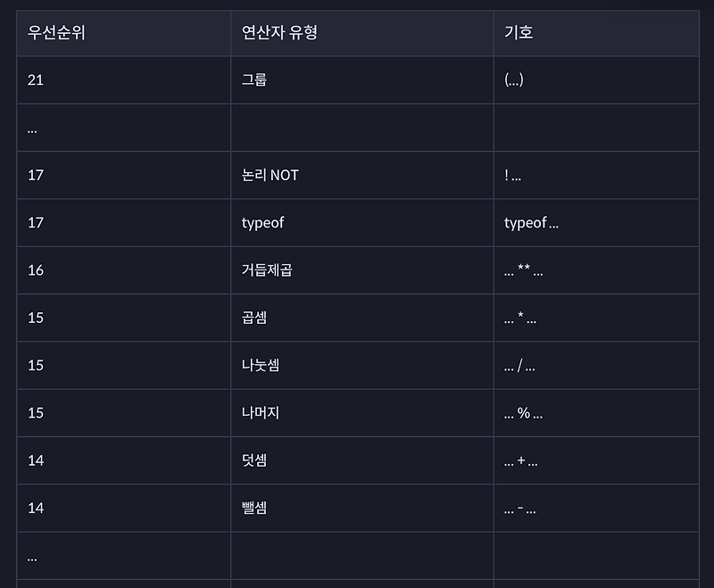Click the ... / ... symbol cell
The image size is (714, 588).
596,366
